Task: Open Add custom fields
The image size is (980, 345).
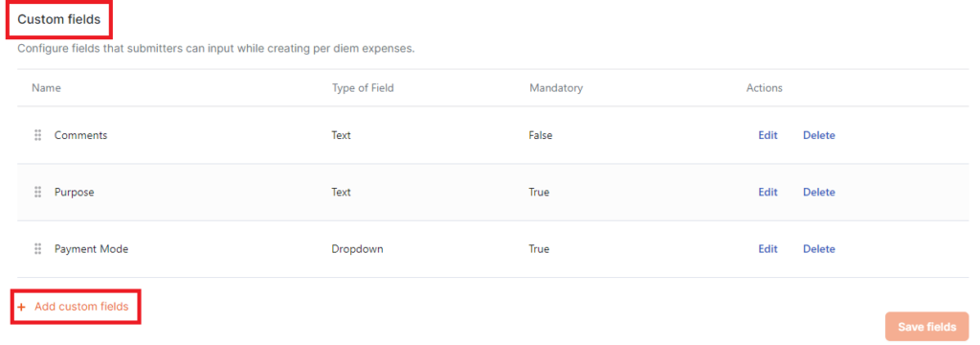Action: coord(81,307)
